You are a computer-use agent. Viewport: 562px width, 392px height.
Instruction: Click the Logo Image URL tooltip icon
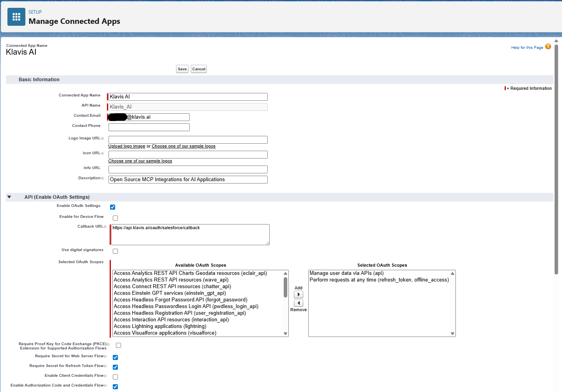pyautogui.click(x=103, y=138)
